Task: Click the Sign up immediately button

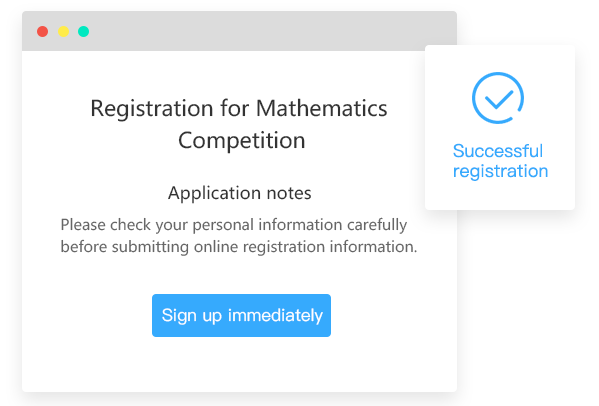Action: pyautogui.click(x=241, y=315)
